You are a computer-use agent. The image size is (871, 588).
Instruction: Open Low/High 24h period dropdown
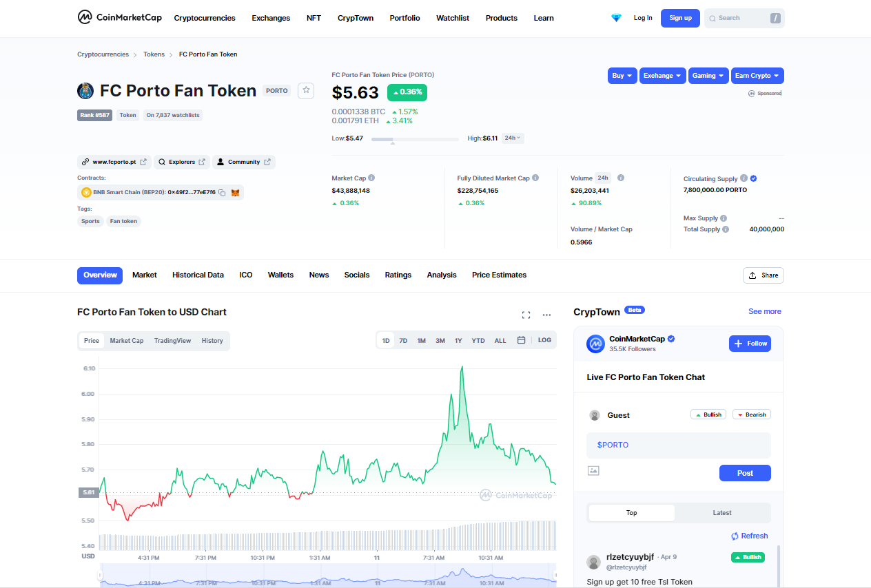click(x=513, y=138)
